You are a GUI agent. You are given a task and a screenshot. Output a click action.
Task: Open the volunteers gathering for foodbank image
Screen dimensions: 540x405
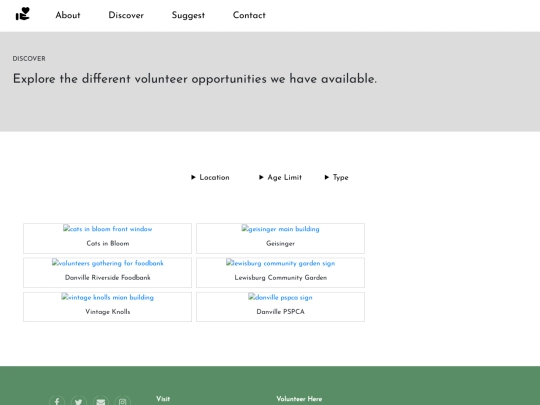107,263
